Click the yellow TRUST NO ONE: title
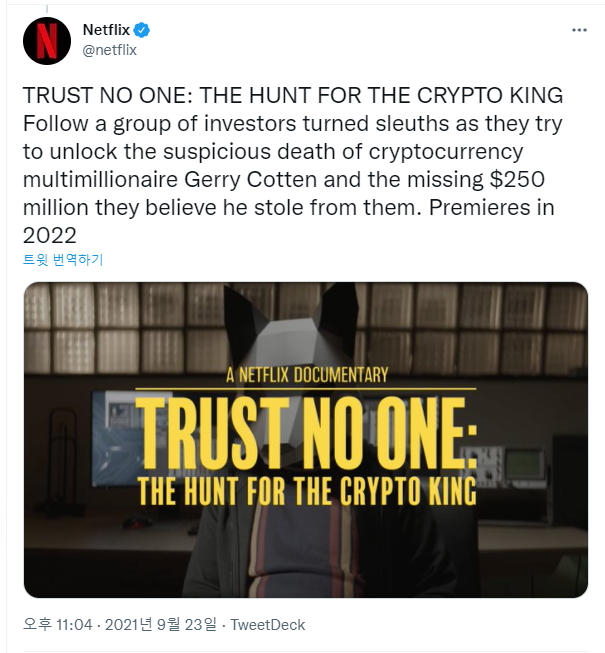605x653 pixels. [x=305, y=428]
